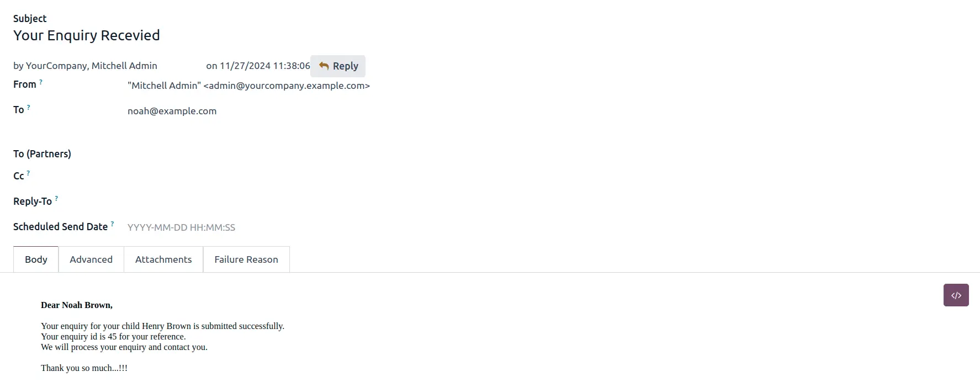Click the help icon next to From
980x382 pixels.
tap(41, 82)
